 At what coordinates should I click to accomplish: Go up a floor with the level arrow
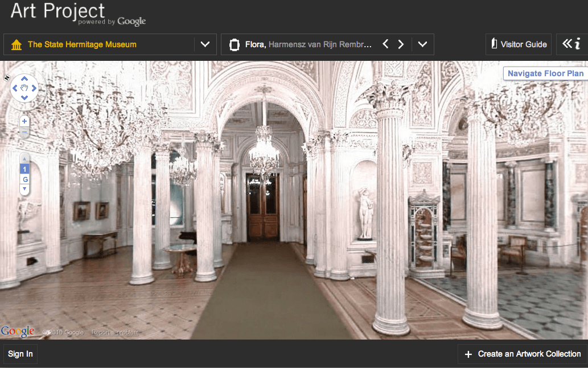pyautogui.click(x=24, y=159)
